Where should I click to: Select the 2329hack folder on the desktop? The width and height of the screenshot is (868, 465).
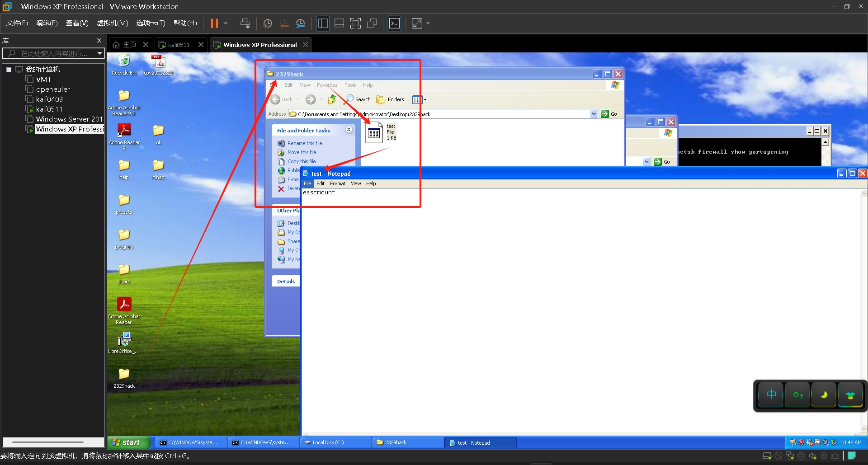tap(124, 378)
